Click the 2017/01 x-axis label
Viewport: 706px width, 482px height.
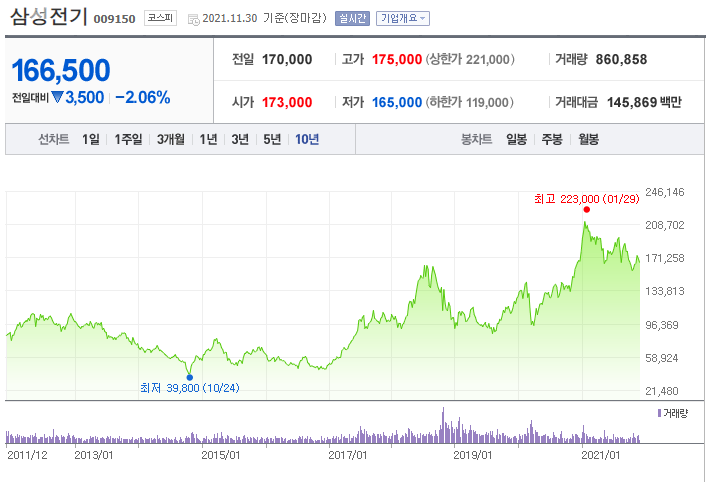point(348,455)
